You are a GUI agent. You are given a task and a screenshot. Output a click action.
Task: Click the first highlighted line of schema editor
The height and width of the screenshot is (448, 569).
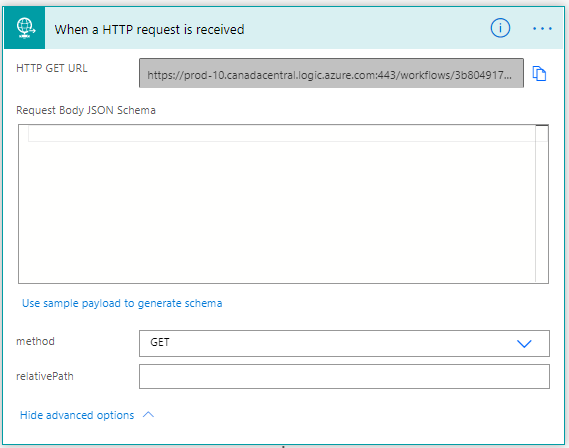click(x=282, y=133)
